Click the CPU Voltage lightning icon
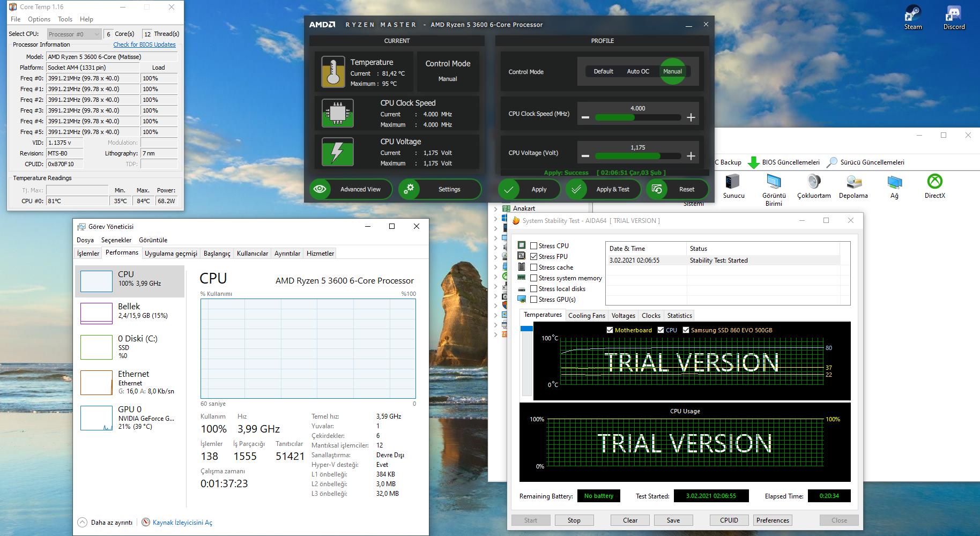Viewport: 980px width, 536px height. pos(338,152)
